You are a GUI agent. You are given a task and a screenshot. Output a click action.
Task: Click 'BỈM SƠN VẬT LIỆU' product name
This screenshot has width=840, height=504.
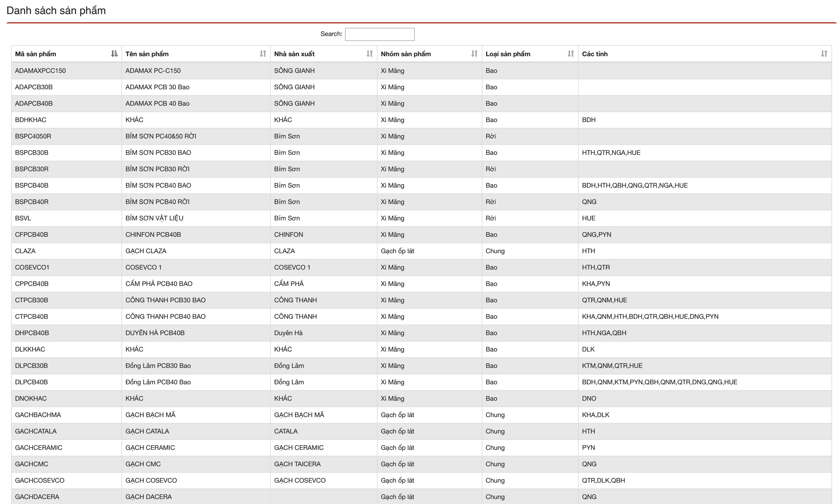[x=154, y=218]
